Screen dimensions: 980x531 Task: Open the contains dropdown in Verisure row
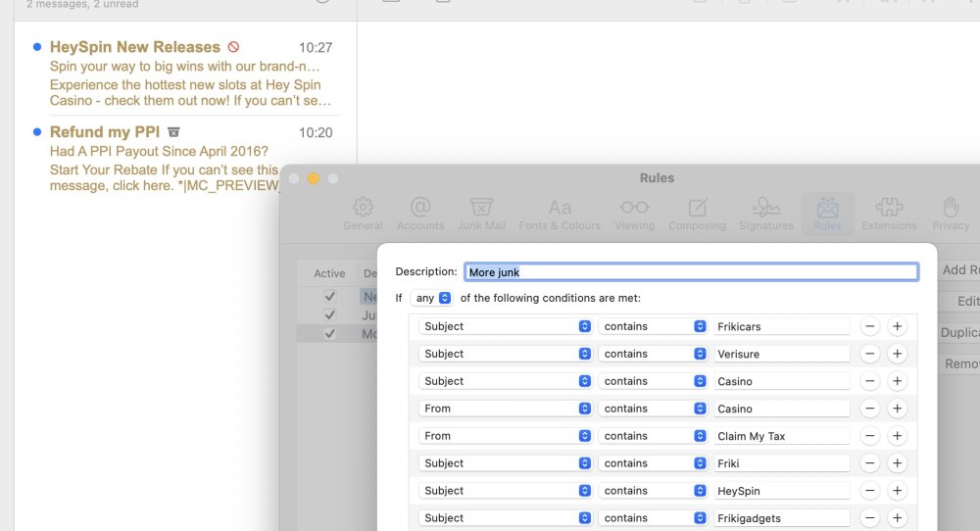[x=653, y=354]
